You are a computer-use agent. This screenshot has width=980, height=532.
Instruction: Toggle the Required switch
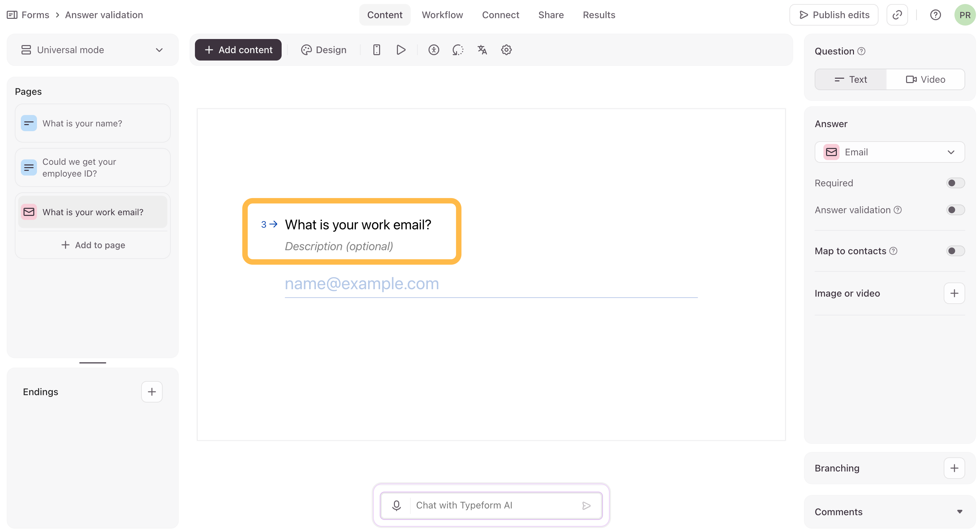(x=955, y=183)
